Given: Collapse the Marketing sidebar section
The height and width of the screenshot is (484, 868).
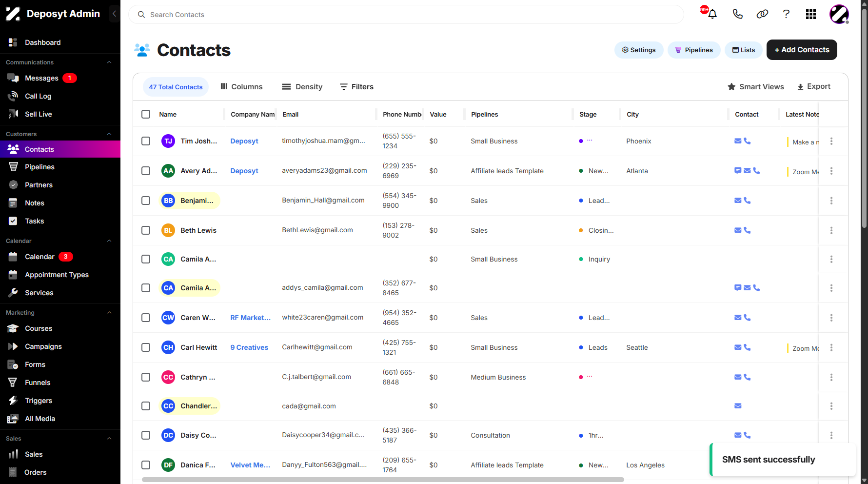Looking at the screenshot, I should [x=109, y=313].
